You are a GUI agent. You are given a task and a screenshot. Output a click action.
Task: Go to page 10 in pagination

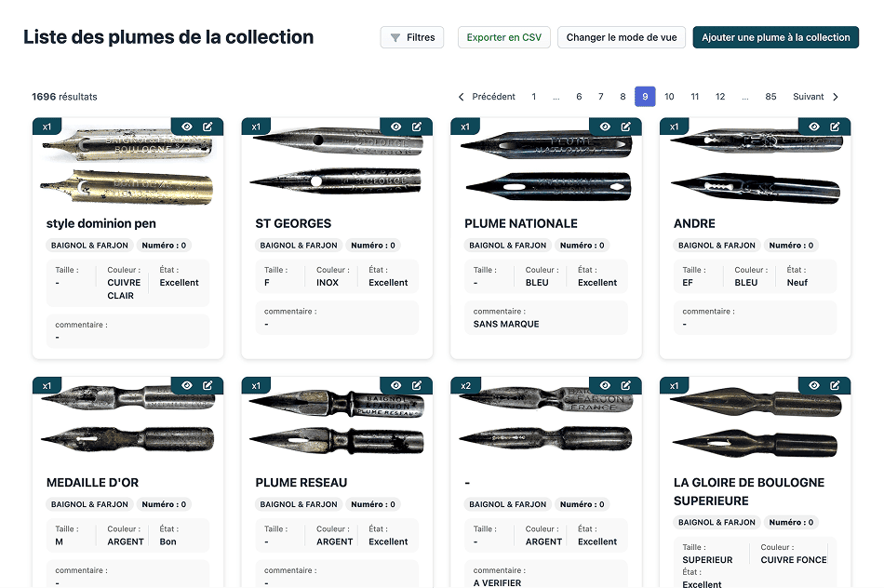[669, 96]
